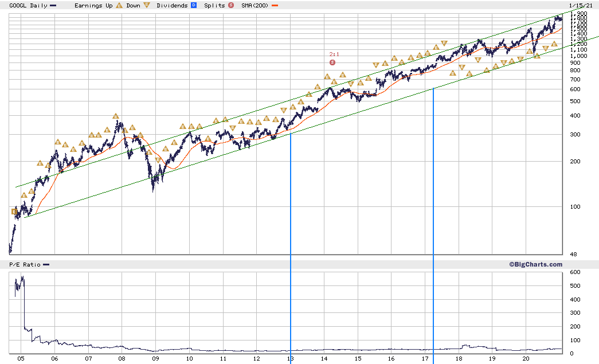The width and height of the screenshot is (599, 364).
Task: Click the GOOGL Daily label
Action: tap(28, 5)
